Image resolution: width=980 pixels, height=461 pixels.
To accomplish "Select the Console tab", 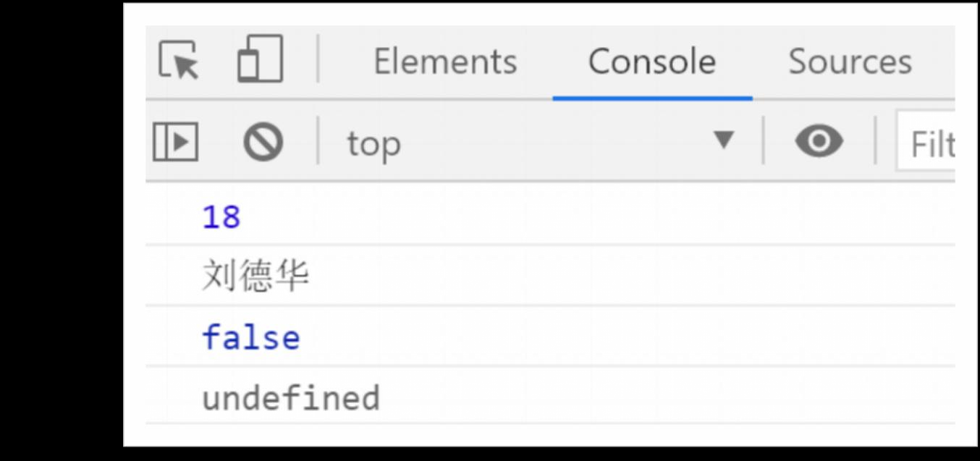I will pos(651,62).
